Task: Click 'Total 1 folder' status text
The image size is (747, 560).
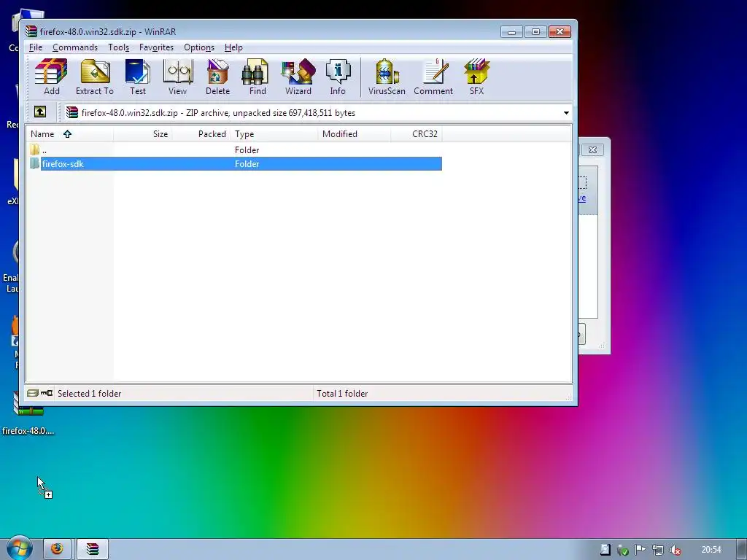Action: 342,393
